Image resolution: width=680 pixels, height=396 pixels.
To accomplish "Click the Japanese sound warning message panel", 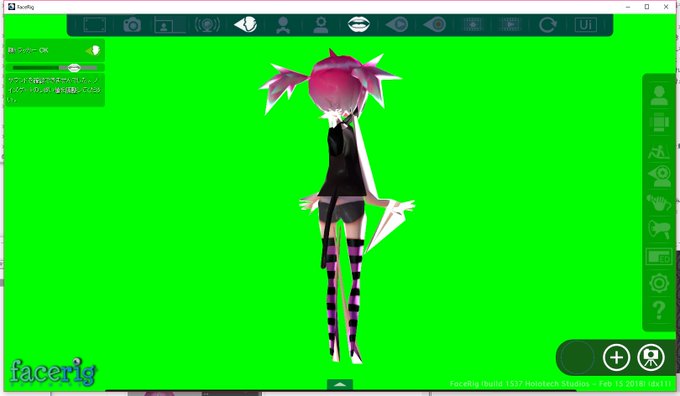I will tap(55, 90).
